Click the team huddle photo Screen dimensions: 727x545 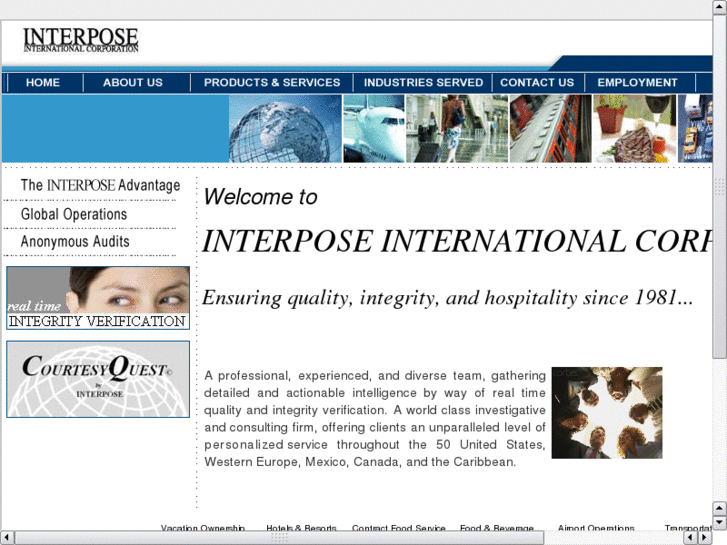607,413
